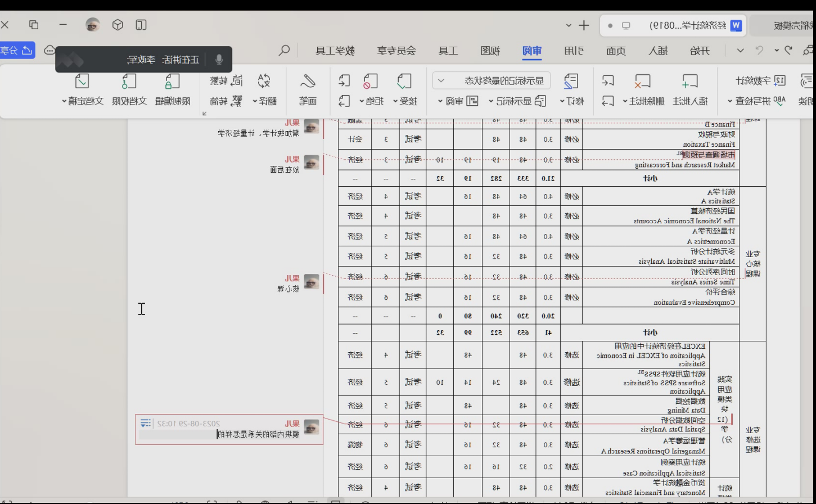The image size is (816, 504).
Task: Click the Track Changes (修订) icon
Action: click(571, 82)
